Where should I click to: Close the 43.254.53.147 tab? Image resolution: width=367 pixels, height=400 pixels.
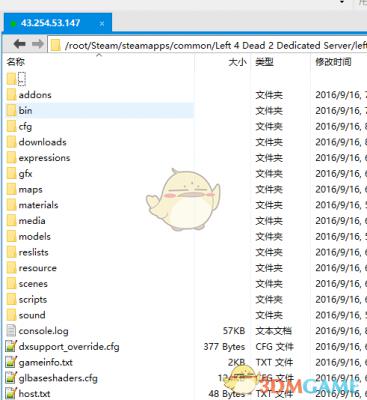102,24
